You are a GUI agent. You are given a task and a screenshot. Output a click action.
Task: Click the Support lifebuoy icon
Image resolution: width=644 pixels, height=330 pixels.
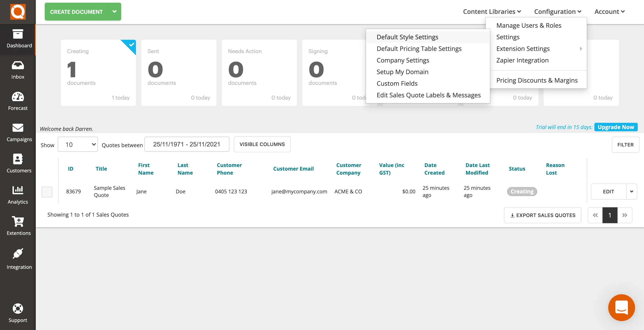pyautogui.click(x=17, y=309)
